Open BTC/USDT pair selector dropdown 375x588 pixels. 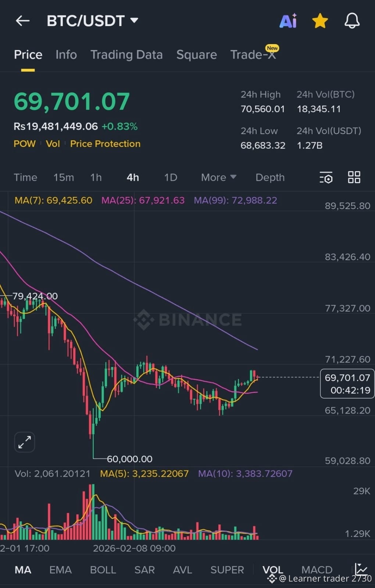(x=92, y=21)
